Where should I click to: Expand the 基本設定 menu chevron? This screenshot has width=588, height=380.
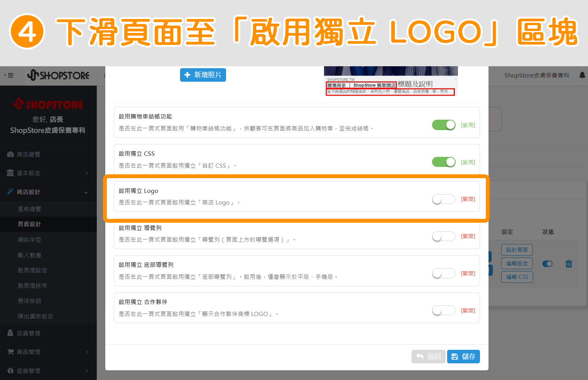click(87, 173)
